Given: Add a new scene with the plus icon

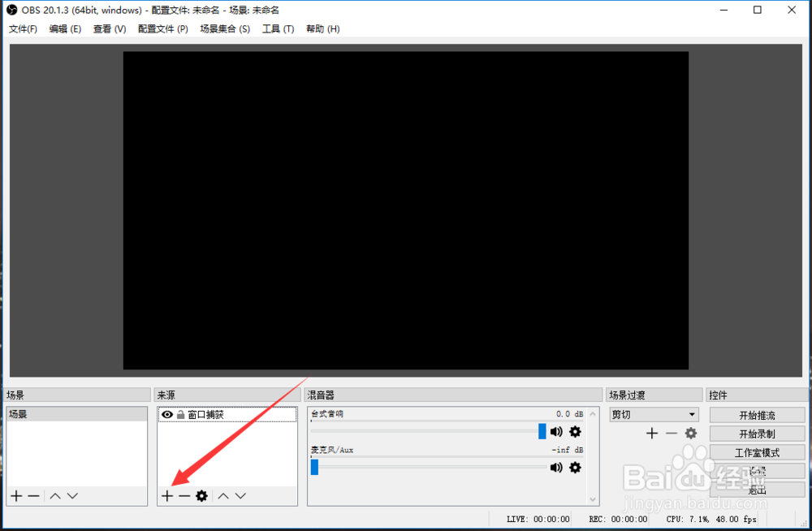Looking at the screenshot, I should coord(15,495).
